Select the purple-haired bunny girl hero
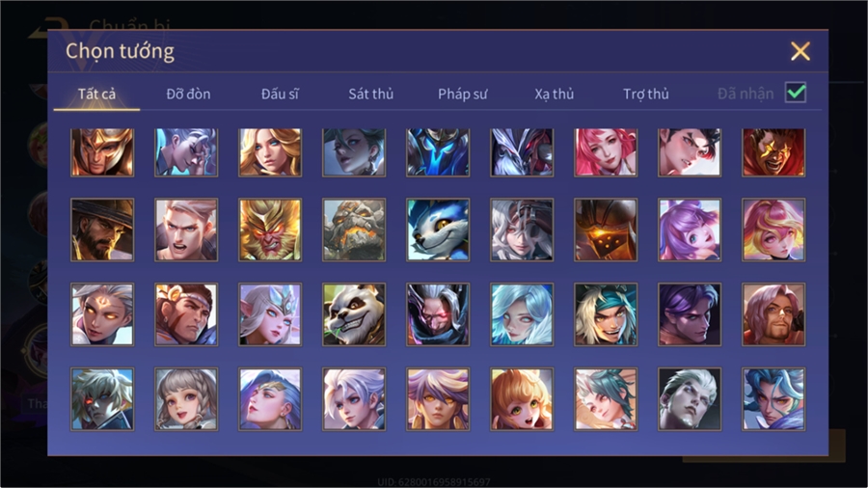The height and width of the screenshot is (488, 868). 690,230
